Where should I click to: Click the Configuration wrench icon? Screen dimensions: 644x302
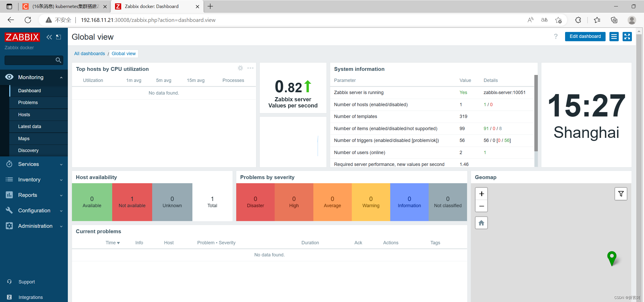pos(9,211)
